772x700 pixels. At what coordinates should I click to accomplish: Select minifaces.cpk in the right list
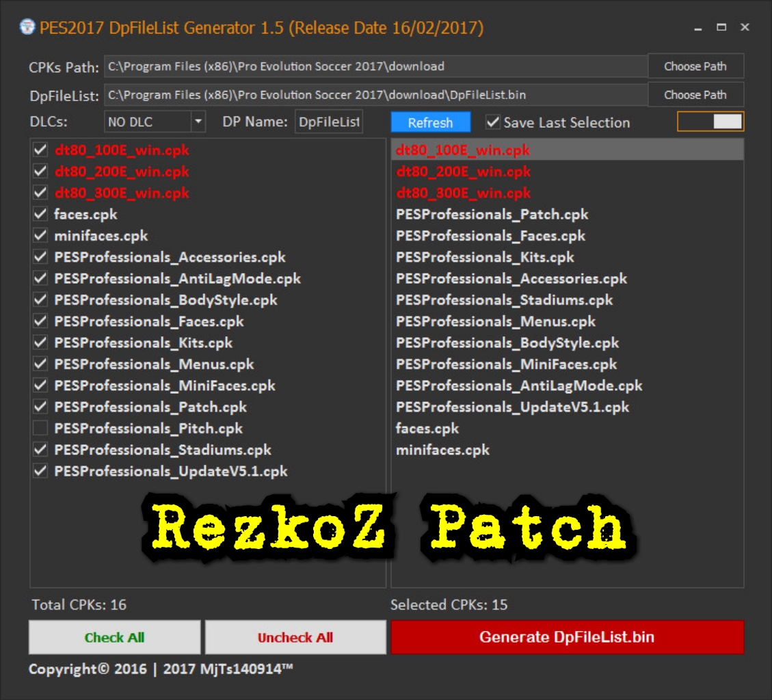coord(567,449)
